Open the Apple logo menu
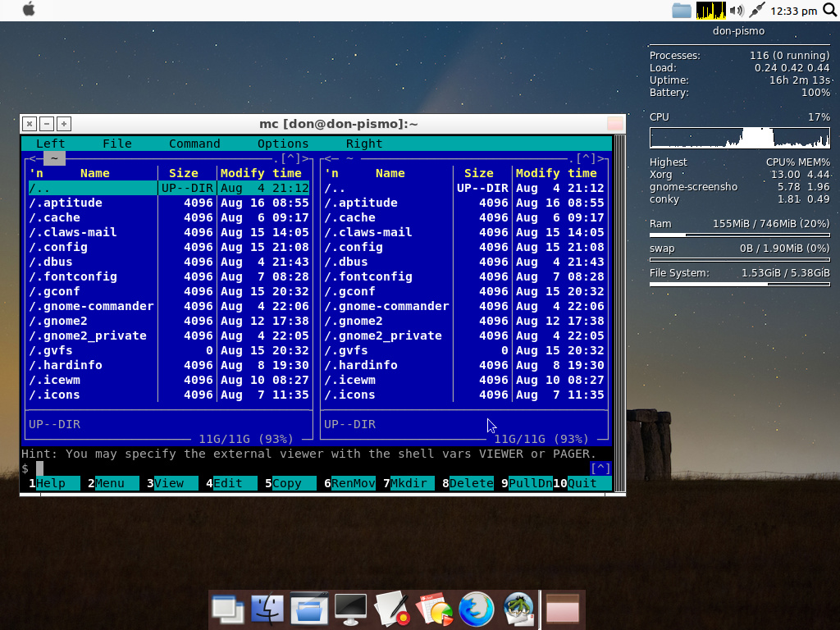The height and width of the screenshot is (630, 840). pos(29,10)
